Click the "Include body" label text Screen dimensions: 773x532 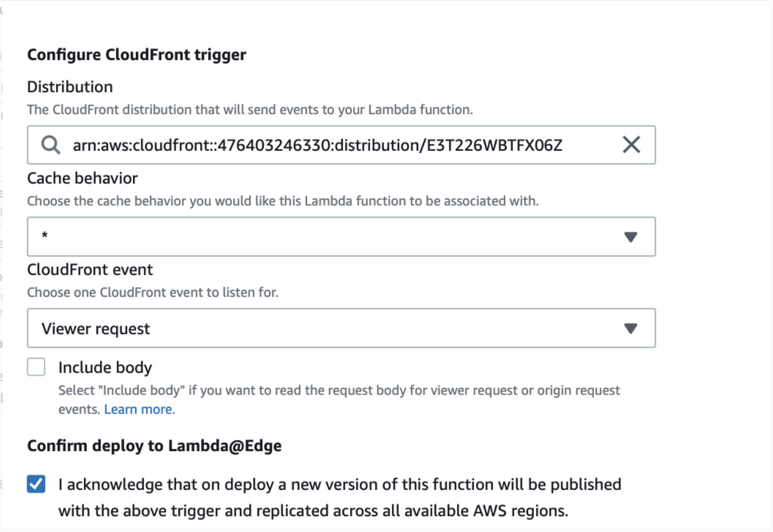click(105, 367)
